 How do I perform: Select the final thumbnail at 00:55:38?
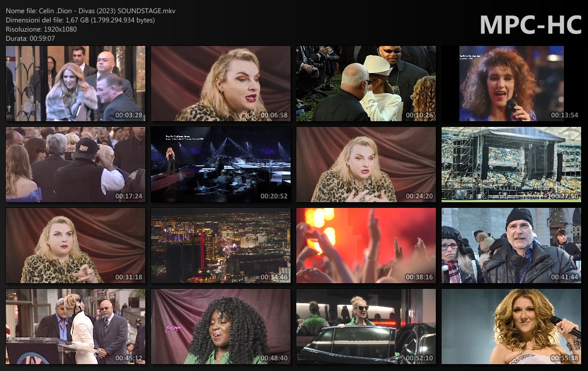[x=511, y=326]
